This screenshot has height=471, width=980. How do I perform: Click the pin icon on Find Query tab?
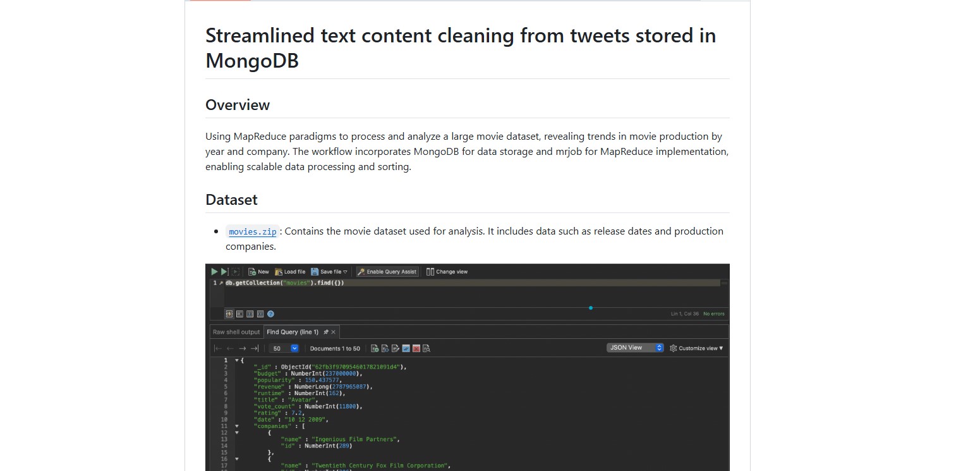pos(326,332)
